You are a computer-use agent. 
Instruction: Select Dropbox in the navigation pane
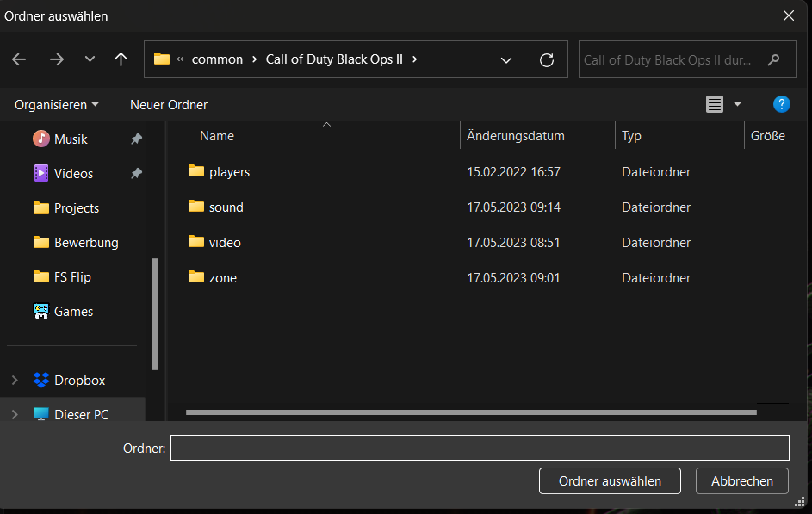[80, 381]
